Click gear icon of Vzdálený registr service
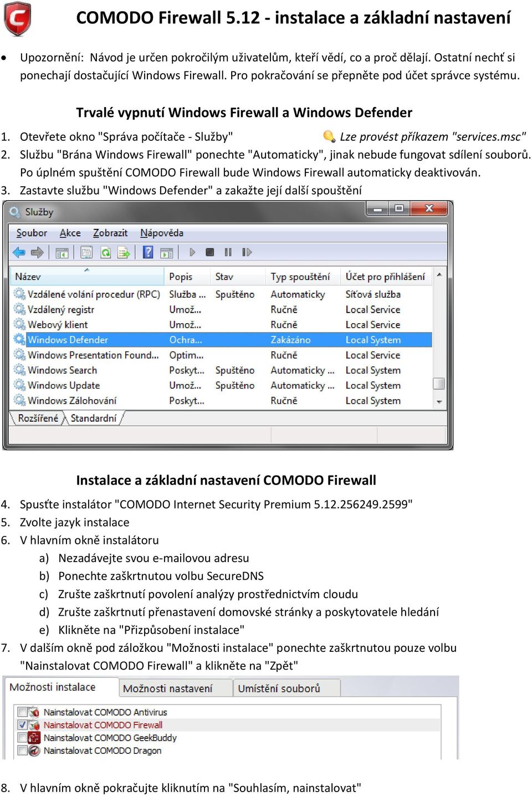 [20, 309]
